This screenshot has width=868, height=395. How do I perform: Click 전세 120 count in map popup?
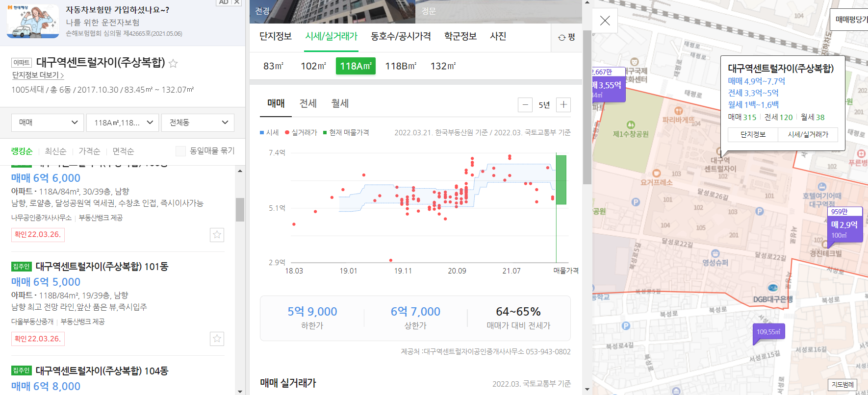[779, 117]
